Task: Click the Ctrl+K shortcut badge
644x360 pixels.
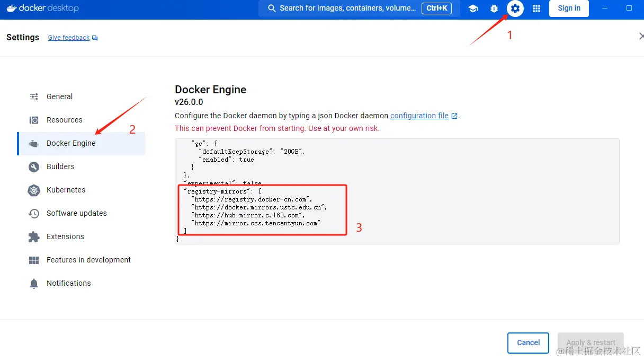Action: click(436, 8)
